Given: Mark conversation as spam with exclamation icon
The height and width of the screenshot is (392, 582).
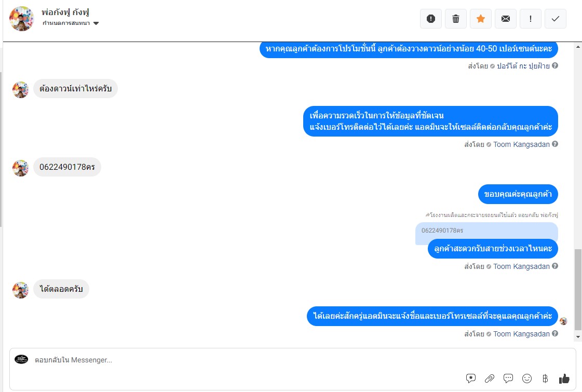Looking at the screenshot, I should tap(430, 19).
